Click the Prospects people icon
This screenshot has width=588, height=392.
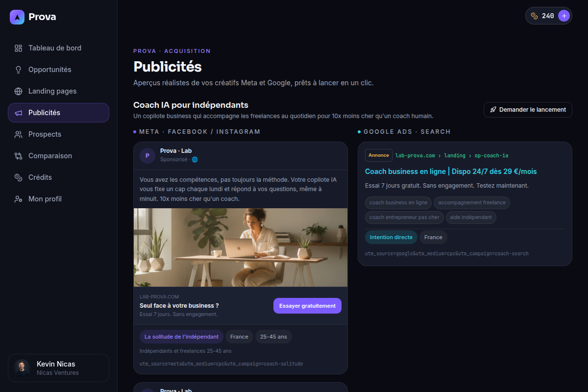[x=19, y=134]
